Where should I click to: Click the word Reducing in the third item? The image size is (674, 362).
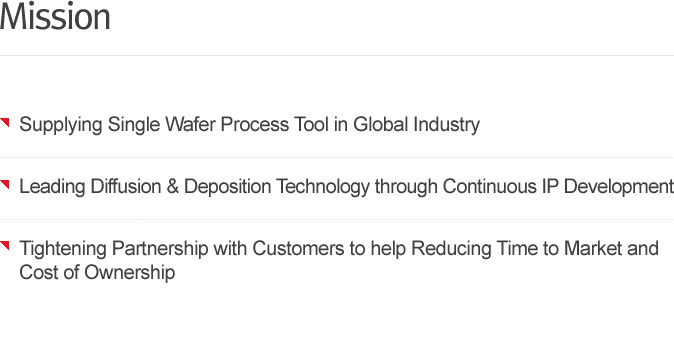point(451,249)
